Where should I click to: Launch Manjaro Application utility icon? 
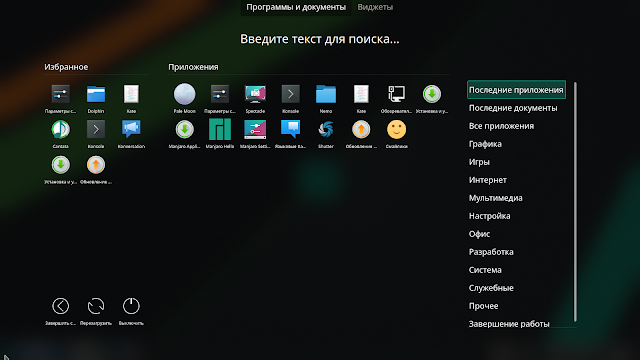coord(184,130)
